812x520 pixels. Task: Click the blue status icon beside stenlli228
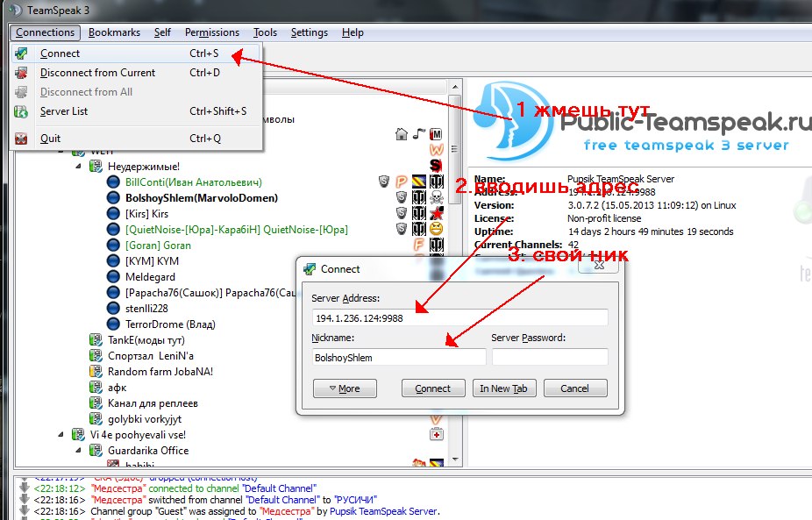[x=113, y=309]
